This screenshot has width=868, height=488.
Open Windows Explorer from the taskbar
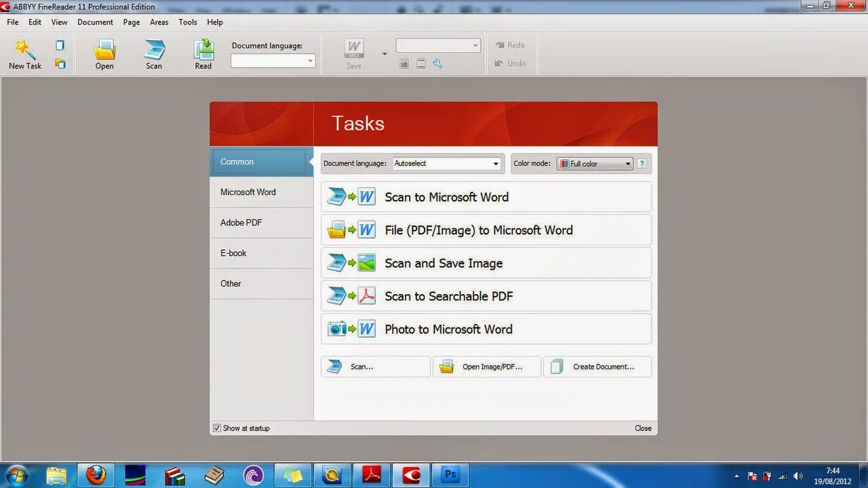[x=56, y=475]
